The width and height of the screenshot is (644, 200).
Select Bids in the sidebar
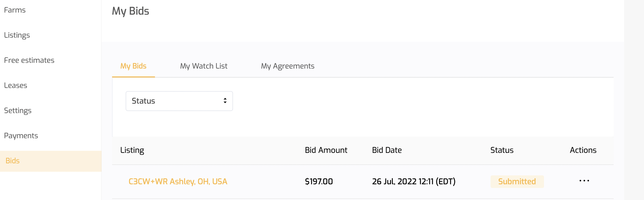13,161
